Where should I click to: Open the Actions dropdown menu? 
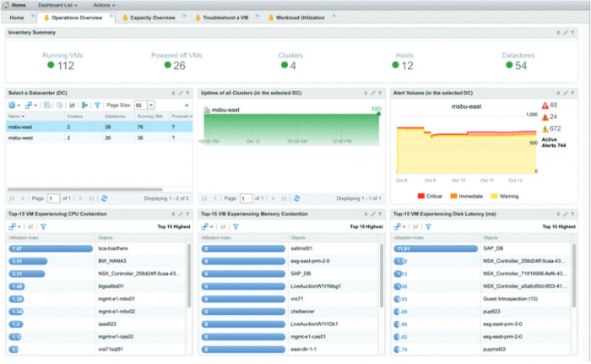(104, 5)
